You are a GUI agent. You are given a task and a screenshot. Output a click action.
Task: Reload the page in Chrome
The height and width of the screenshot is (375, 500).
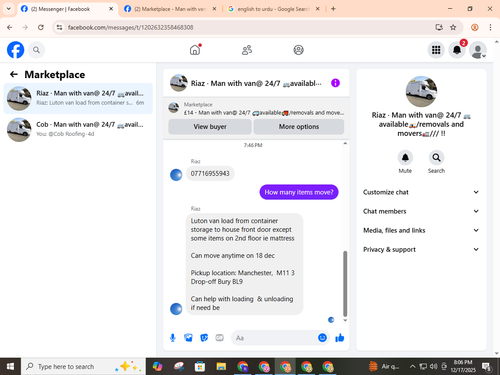41,27
